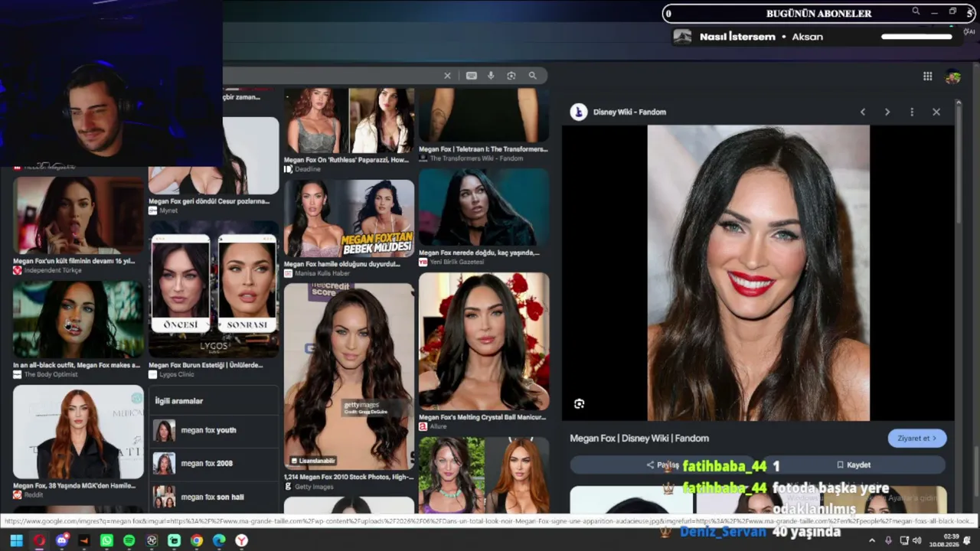
Task: Select the related search megan fox son hali
Action: point(214,497)
